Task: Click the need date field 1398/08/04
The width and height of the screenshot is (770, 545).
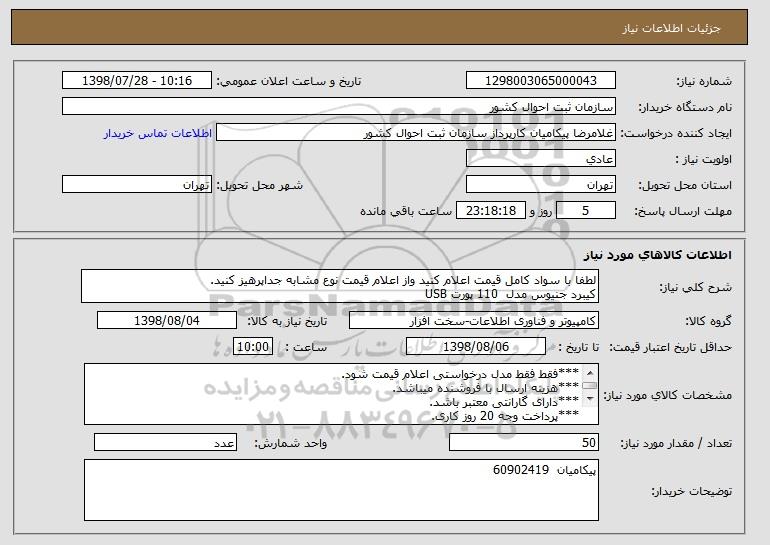Action: 167,321
